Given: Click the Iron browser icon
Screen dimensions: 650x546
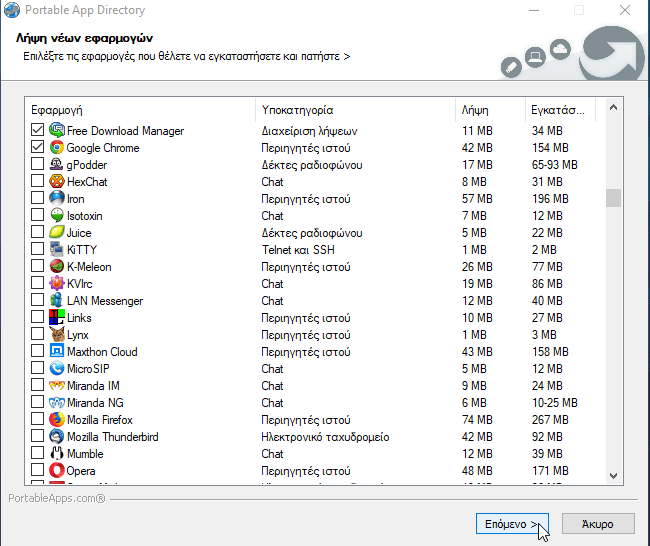Looking at the screenshot, I should [57, 199].
